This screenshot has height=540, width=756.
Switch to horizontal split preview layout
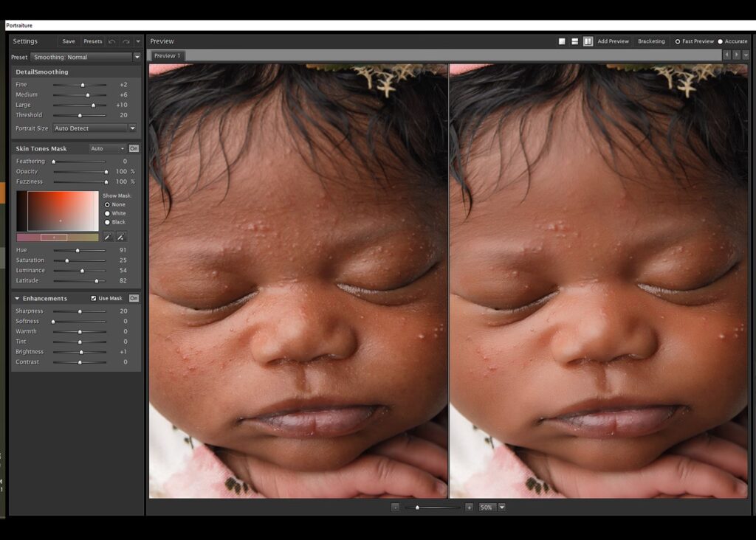(x=574, y=41)
